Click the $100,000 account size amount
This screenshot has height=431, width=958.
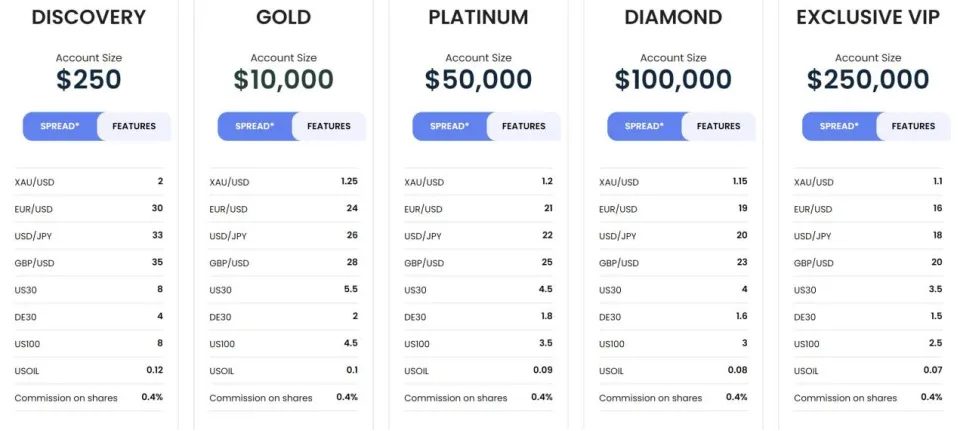[673, 80]
